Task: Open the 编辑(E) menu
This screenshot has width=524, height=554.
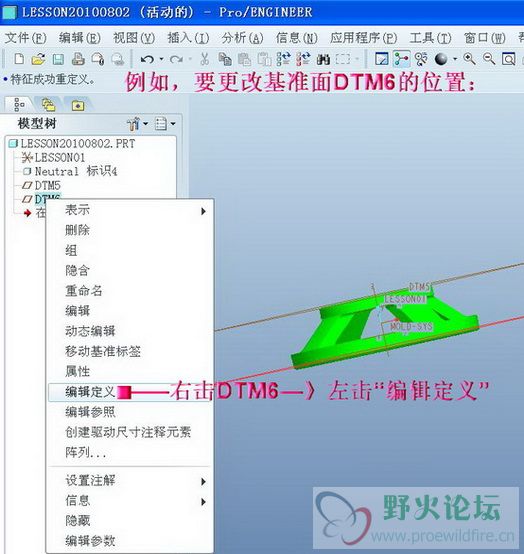Action: click(x=80, y=38)
